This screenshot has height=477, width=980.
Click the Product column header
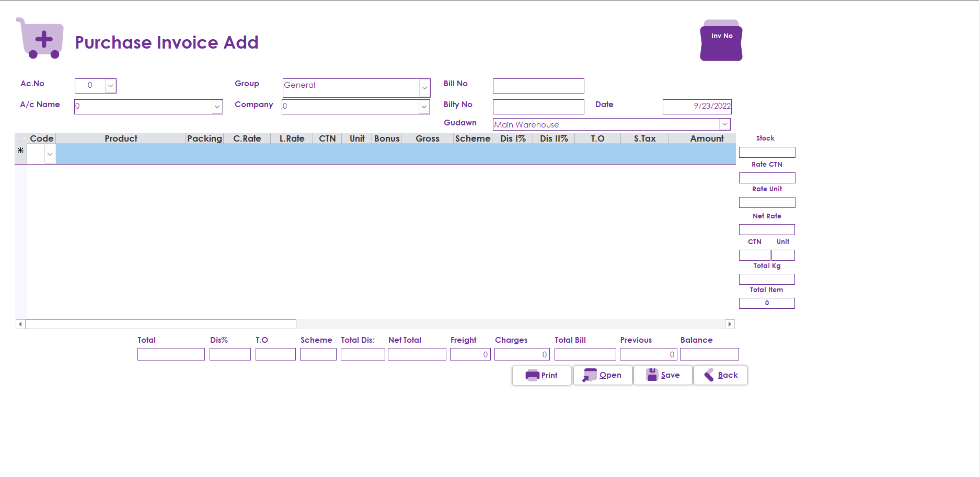pyautogui.click(x=121, y=138)
